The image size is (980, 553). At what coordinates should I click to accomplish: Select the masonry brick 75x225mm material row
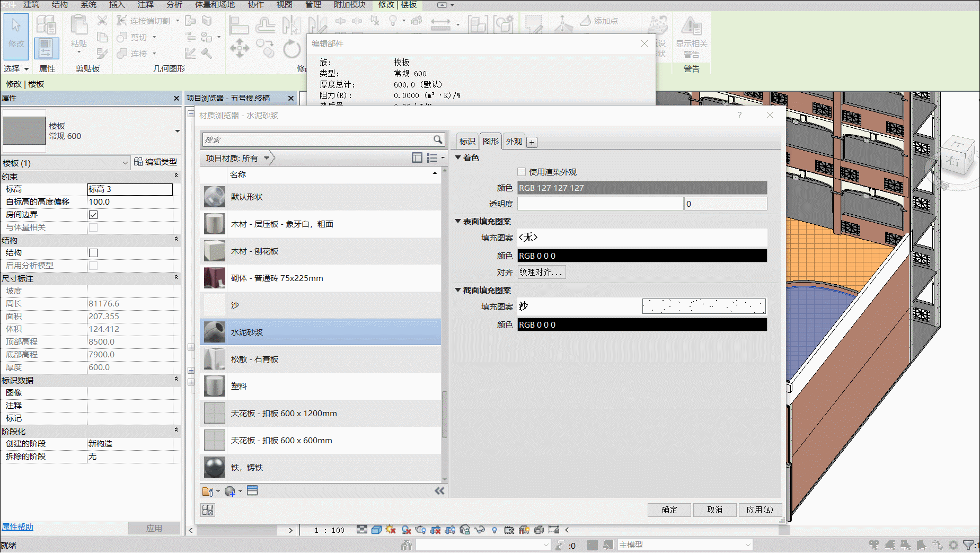[x=321, y=278]
